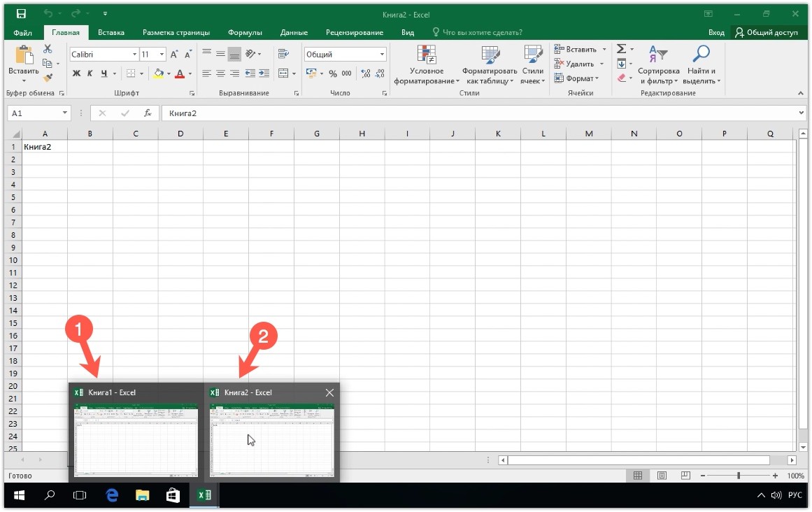812x512 pixels.
Task: Open Условное форматирование dropdown
Action: click(x=426, y=65)
